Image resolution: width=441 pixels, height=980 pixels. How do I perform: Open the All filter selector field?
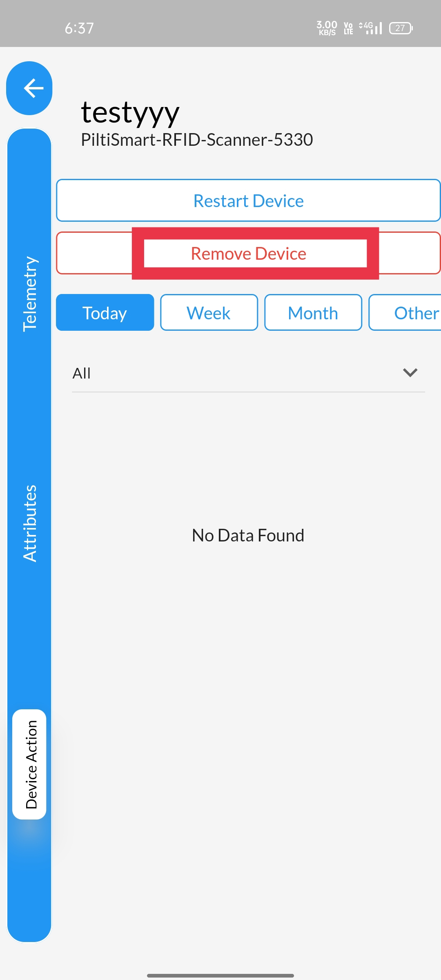(248, 373)
